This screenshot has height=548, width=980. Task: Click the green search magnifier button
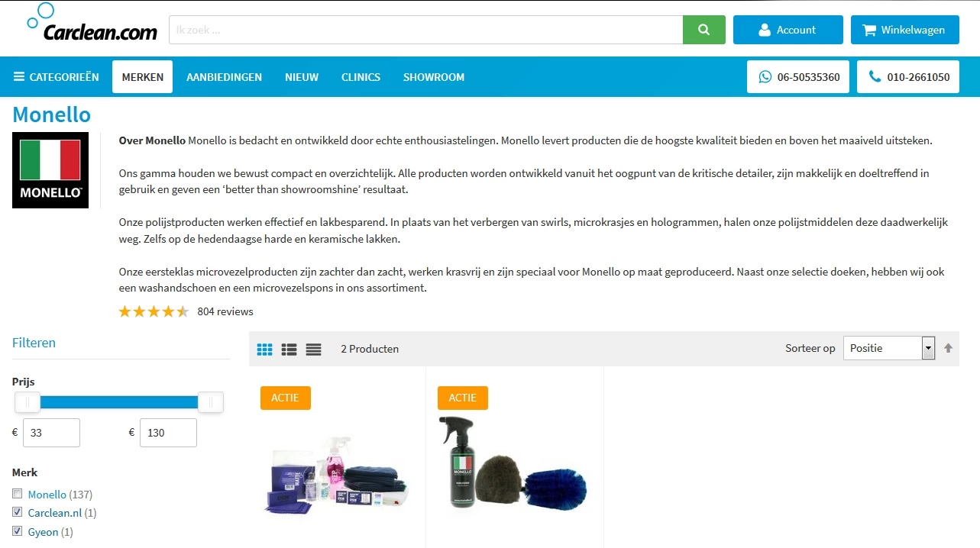pos(704,30)
